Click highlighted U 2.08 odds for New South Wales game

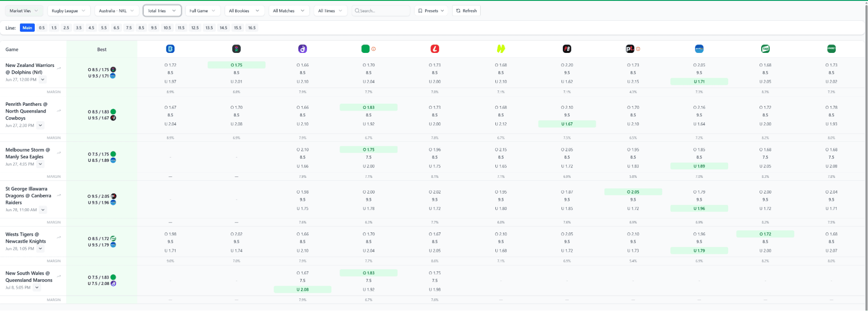coord(303,290)
